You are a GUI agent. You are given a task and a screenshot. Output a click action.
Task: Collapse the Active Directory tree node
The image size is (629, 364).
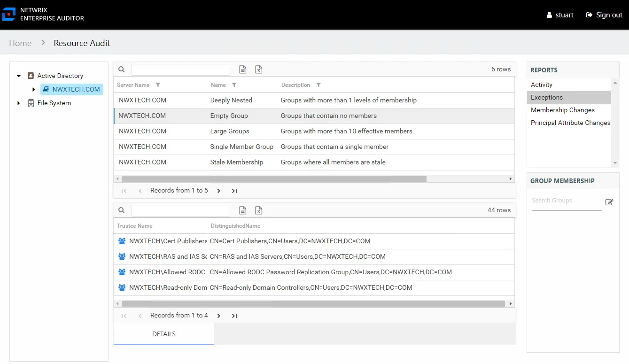19,76
